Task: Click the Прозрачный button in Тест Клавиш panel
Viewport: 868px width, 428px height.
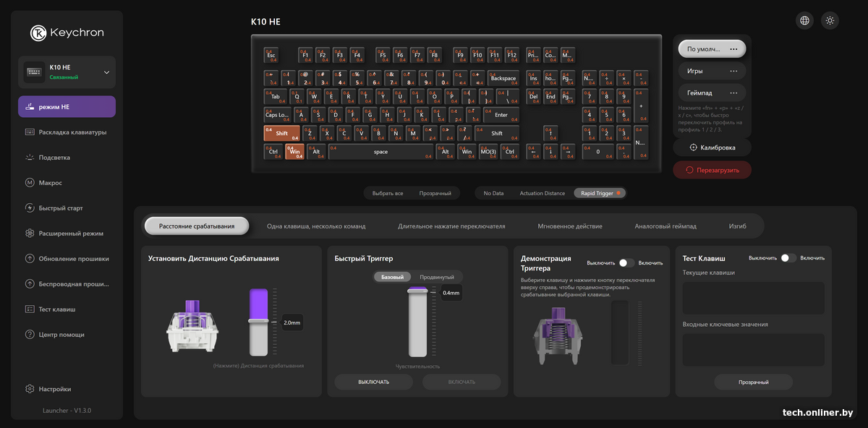Action: [x=754, y=382]
